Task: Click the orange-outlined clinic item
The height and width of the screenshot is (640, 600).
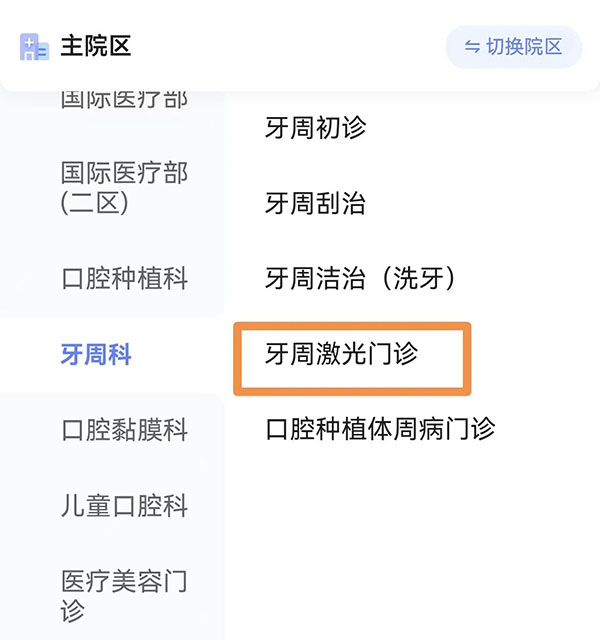Action: (x=351, y=357)
